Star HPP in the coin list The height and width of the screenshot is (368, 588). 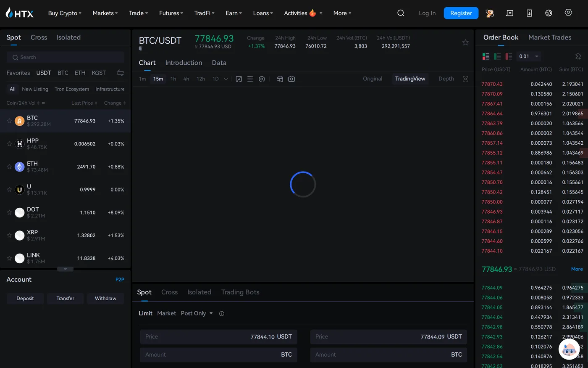[9, 144]
